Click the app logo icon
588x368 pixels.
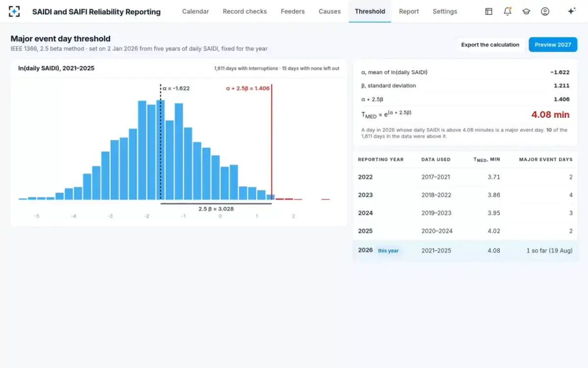[x=14, y=11]
